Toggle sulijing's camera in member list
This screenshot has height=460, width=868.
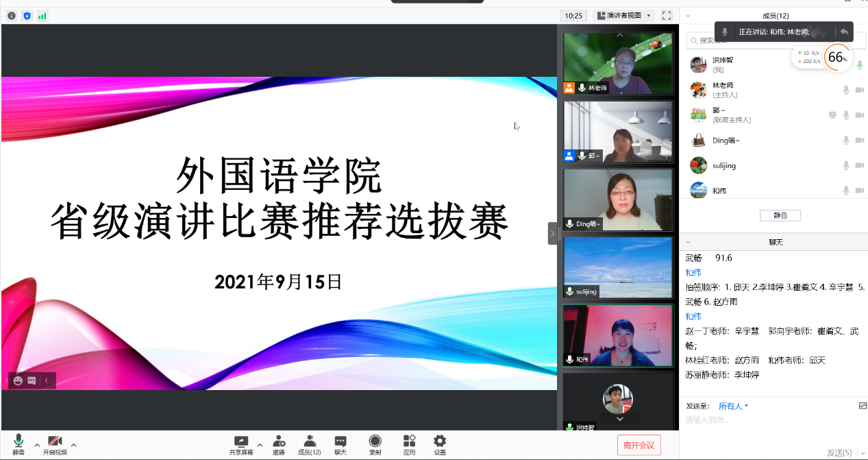point(859,165)
